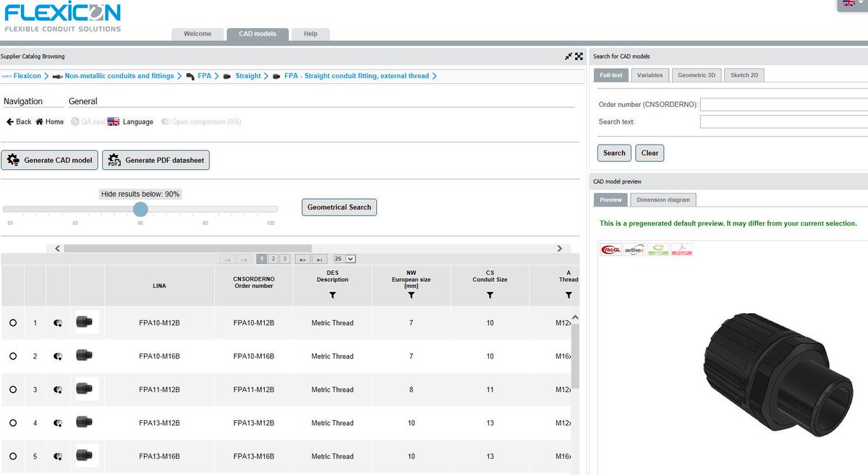868x475 pixels.
Task: Click the Generate CAD model button
Action: pyautogui.click(x=50, y=160)
